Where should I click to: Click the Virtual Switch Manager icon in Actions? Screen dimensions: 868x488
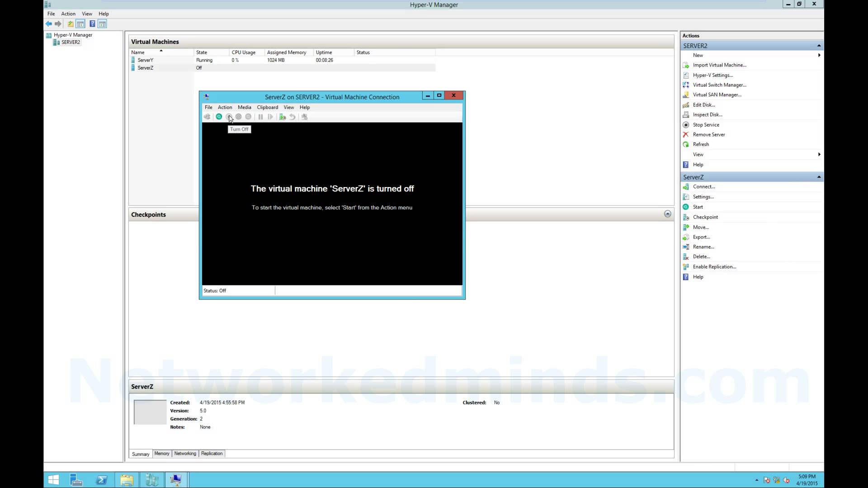686,85
